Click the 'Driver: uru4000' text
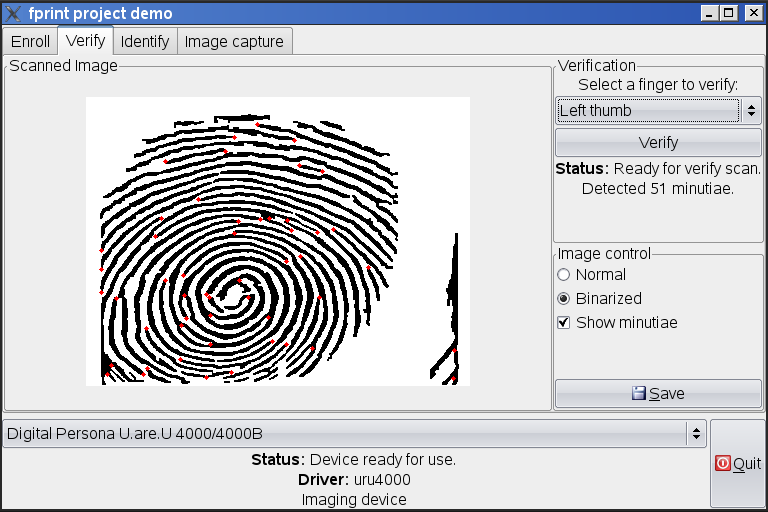Viewport: 768px width, 512px height. [354, 480]
